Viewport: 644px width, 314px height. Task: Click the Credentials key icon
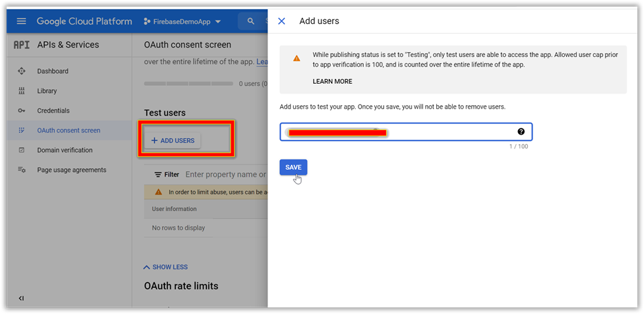coord(21,111)
